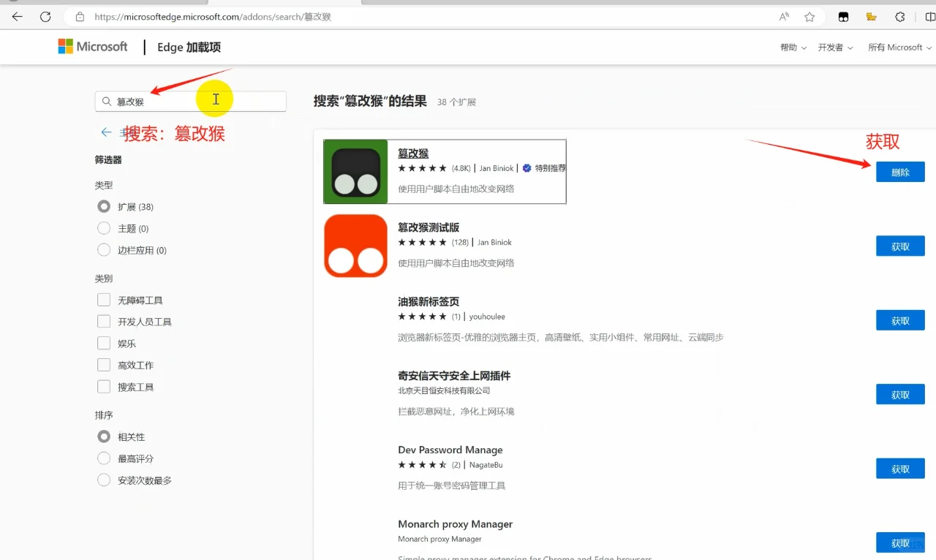This screenshot has width=936, height=560.
Task: Click the favorites star in address bar
Action: coord(809,16)
